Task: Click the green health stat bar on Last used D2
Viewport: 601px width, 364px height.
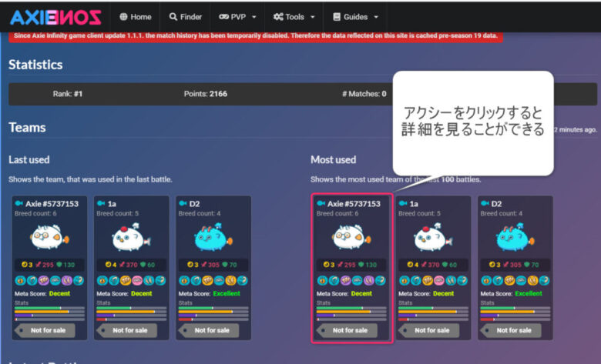Action: coord(213,308)
